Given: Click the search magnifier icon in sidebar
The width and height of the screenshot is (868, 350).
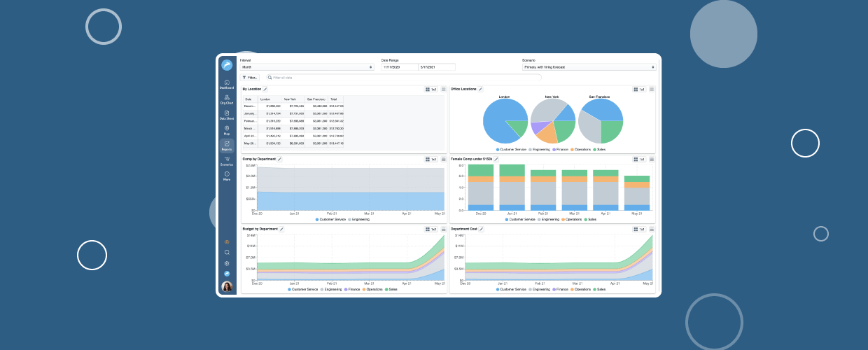Looking at the screenshot, I should pos(227,252).
